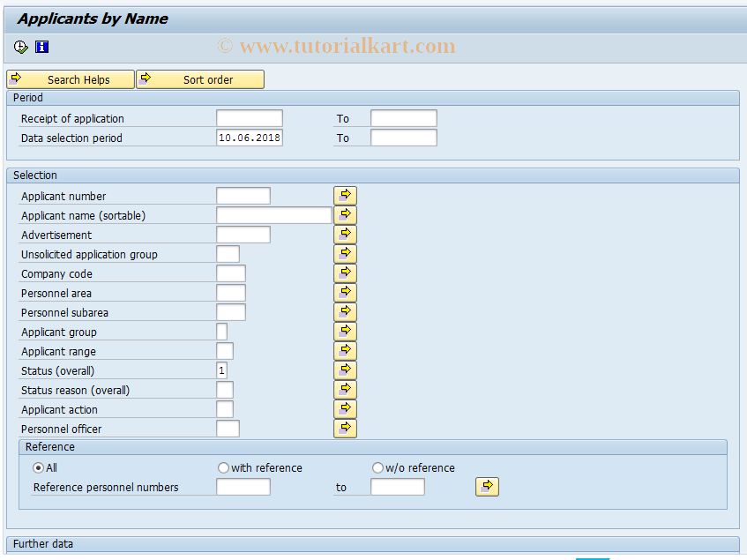This screenshot has height=560, width=747.
Task: Open multiple selection for Personnel officer
Action: pyautogui.click(x=346, y=428)
